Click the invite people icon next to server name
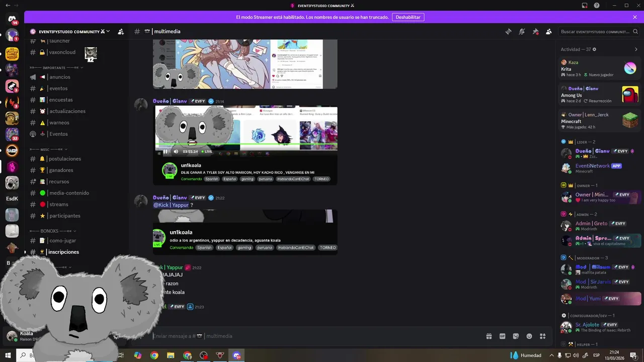 pos(121,32)
